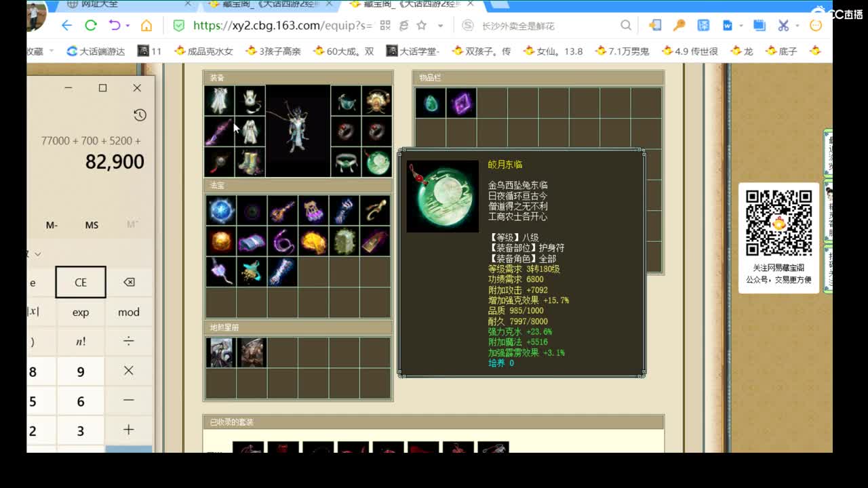Viewport: 868px width, 488px height.
Task: Click the key password manager icon
Action: tap(679, 26)
